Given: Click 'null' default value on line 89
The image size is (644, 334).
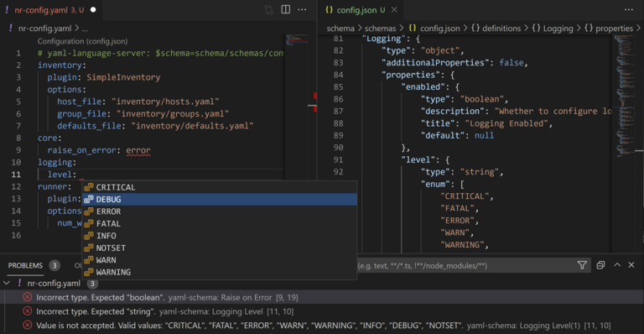Looking at the screenshot, I should click(x=484, y=136).
